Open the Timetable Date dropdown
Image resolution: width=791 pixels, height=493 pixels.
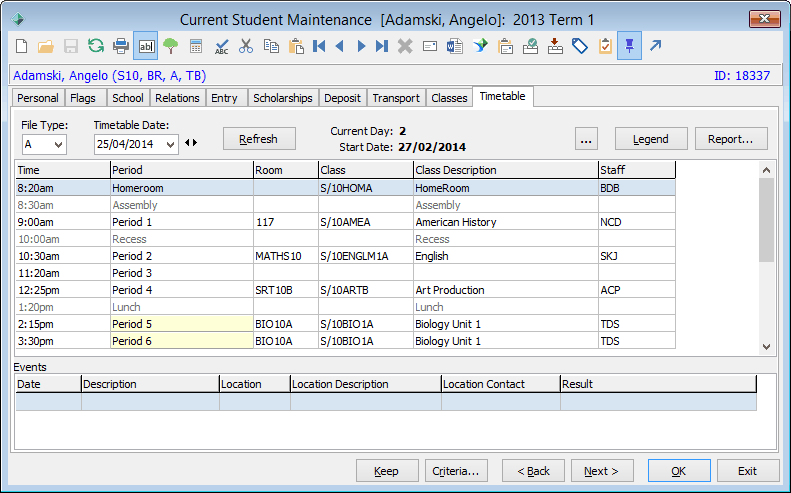click(171, 145)
